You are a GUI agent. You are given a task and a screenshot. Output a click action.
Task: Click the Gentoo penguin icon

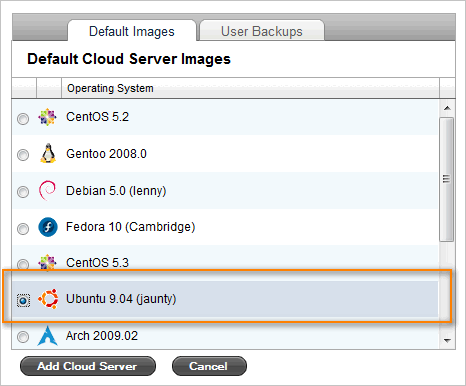pyautogui.click(x=48, y=153)
